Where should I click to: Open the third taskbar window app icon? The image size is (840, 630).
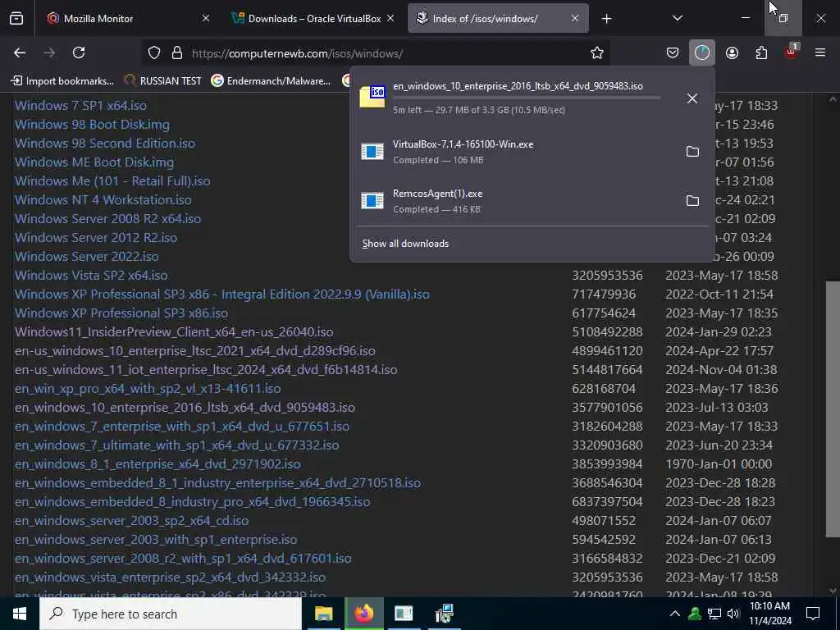[x=404, y=614]
